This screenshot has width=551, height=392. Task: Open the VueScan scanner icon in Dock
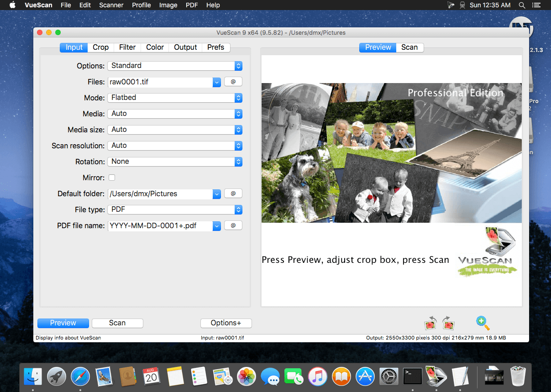436,376
